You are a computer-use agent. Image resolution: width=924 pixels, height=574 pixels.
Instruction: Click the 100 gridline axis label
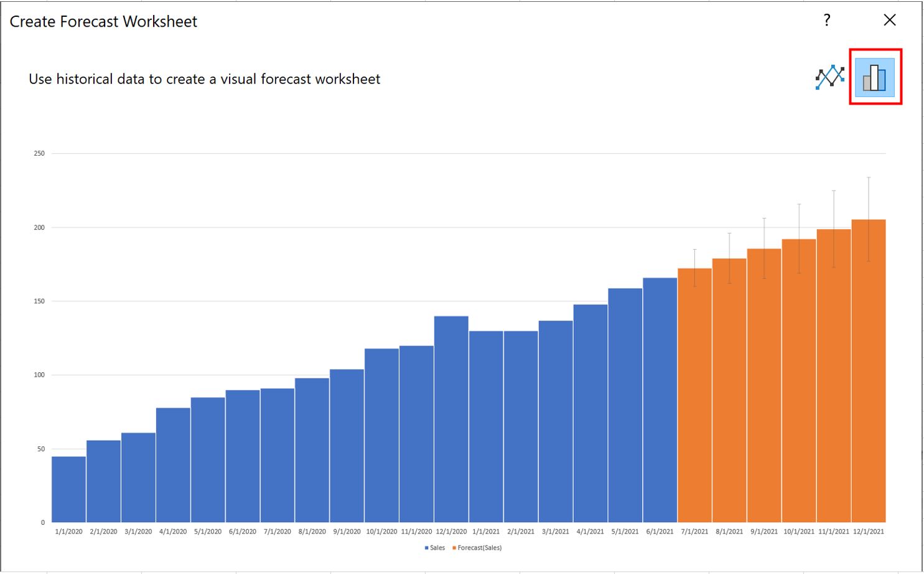tap(39, 375)
